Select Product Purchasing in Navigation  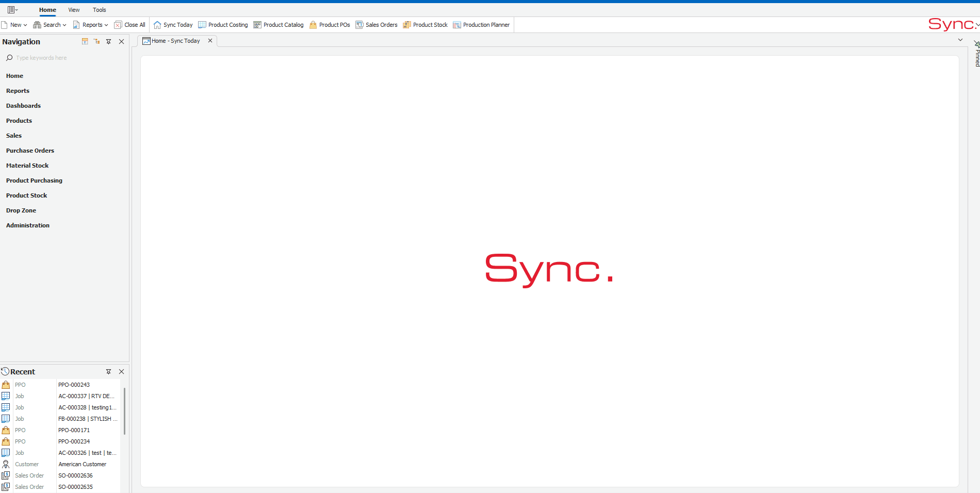34,180
